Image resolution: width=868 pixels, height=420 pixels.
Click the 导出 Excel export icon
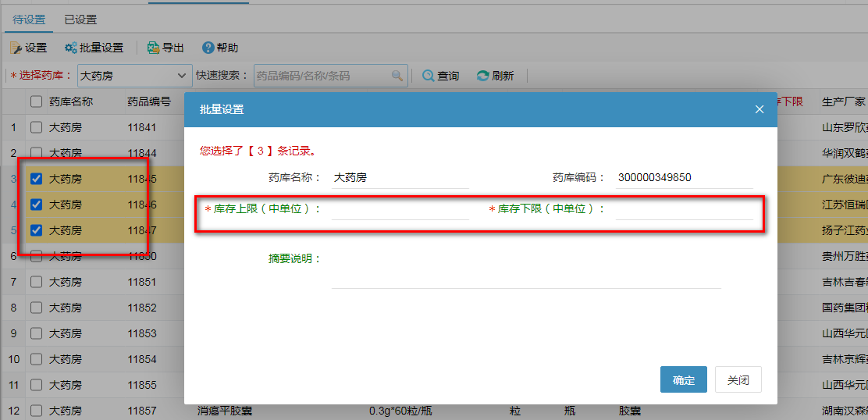[x=153, y=48]
